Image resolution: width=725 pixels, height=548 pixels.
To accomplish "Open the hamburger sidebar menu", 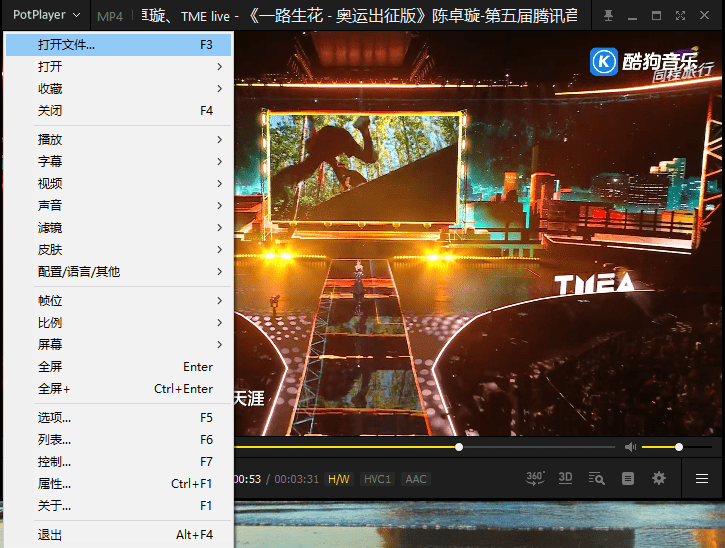I will [702, 478].
